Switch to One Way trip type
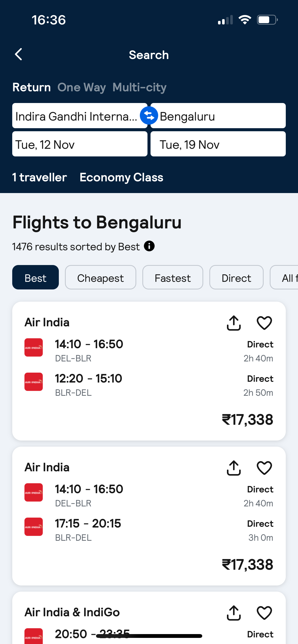Screen dimensions: 298x644 [x=81, y=87]
